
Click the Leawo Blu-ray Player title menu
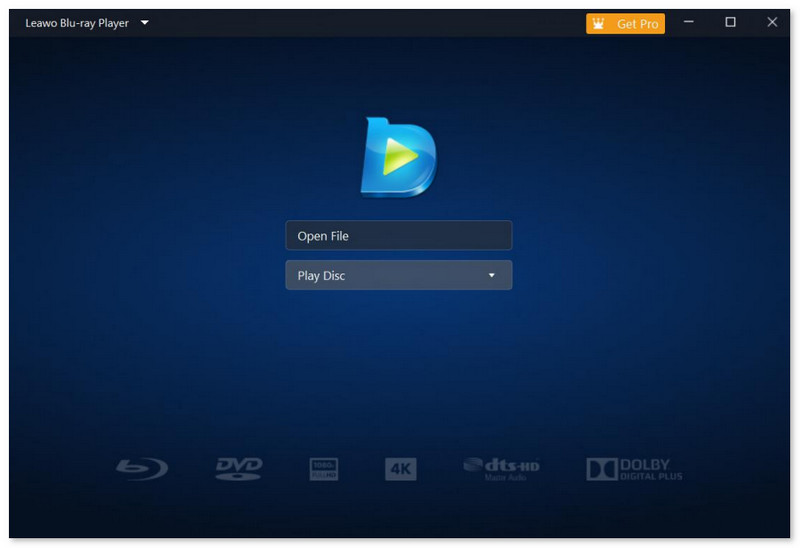[x=77, y=22]
